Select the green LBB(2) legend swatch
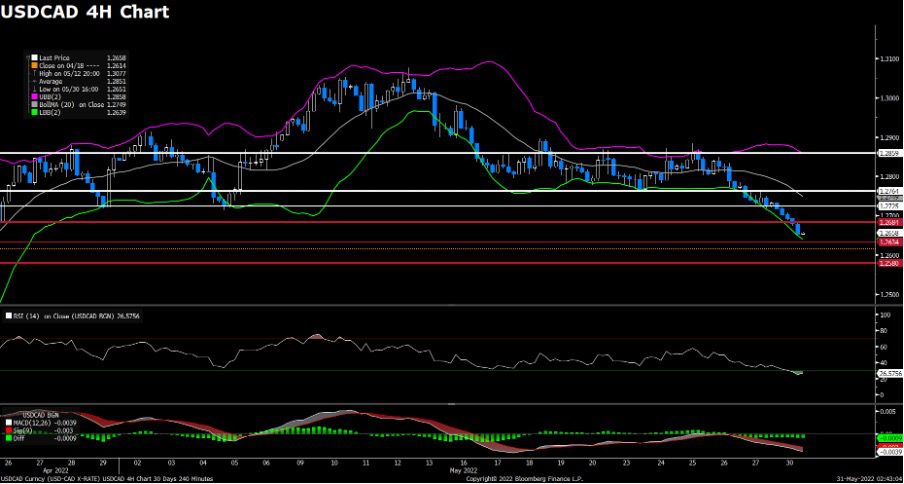 pos(34,114)
